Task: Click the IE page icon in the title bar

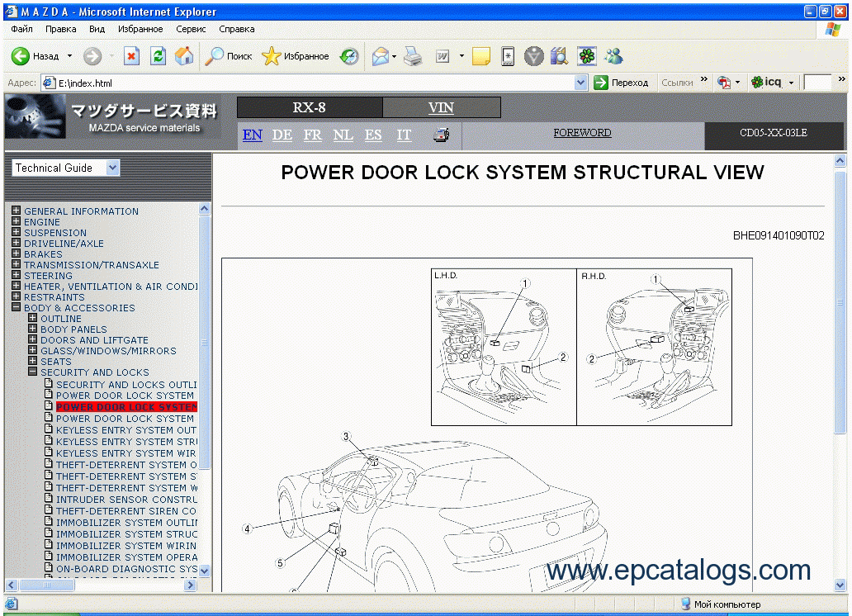Action: tap(12, 11)
